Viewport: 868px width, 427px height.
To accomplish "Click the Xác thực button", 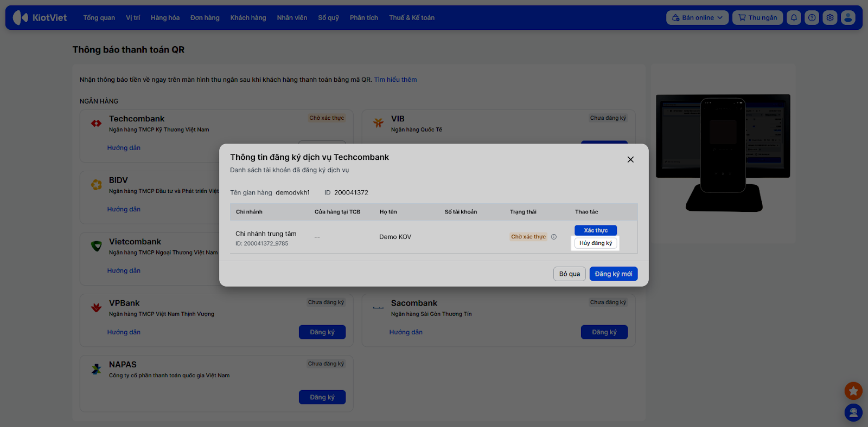I will (x=596, y=230).
